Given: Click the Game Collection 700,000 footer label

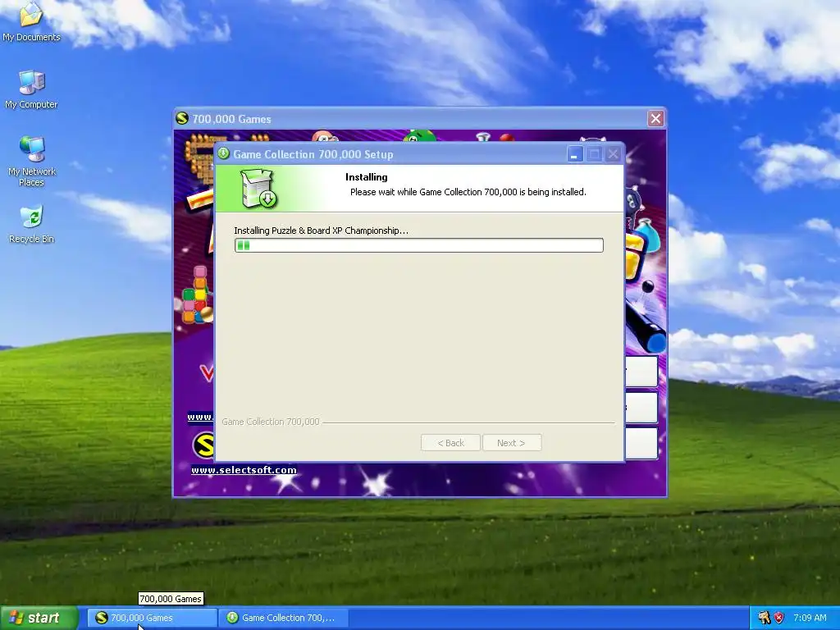Looking at the screenshot, I should click(x=271, y=422).
